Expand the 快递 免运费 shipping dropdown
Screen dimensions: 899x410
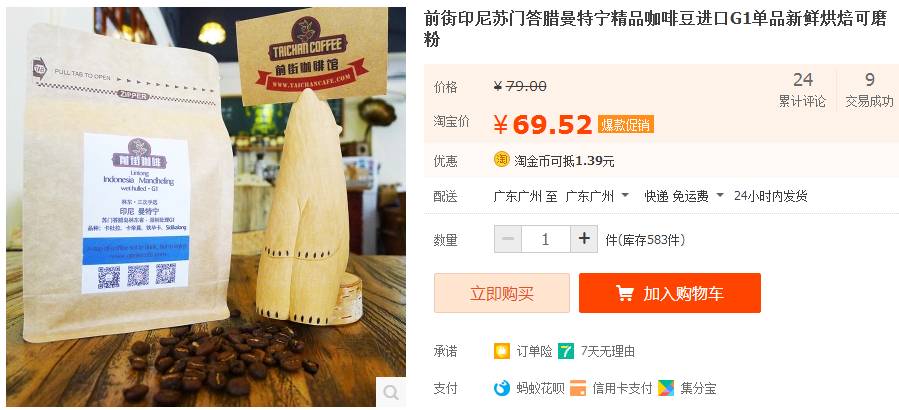(x=684, y=196)
